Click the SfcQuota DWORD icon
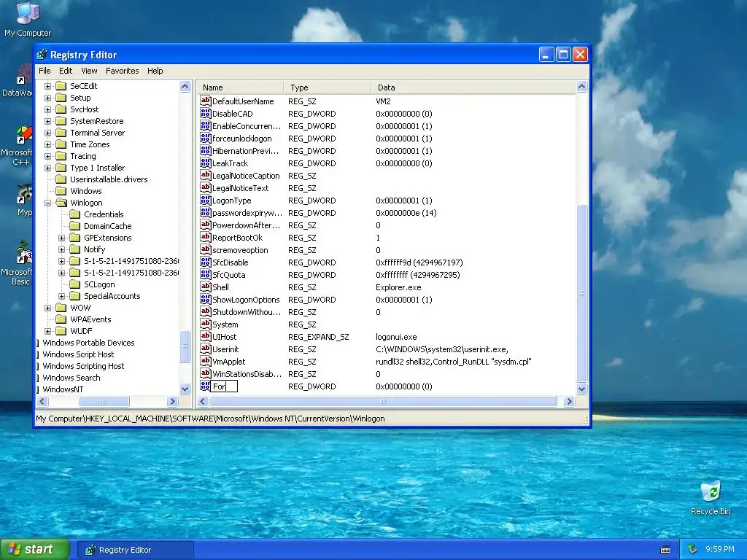 (205, 274)
